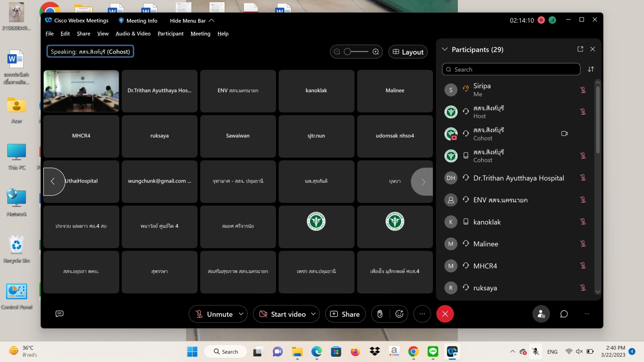Viewport: 644px width, 362px height.
Task: Collapse the Participants (29) section chevron
Action: (x=445, y=49)
